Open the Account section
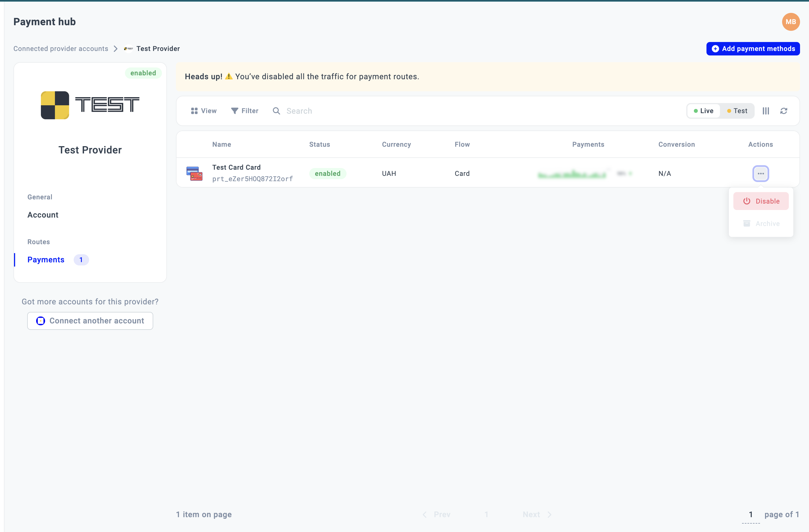Viewport: 809px width, 532px height. click(x=43, y=215)
